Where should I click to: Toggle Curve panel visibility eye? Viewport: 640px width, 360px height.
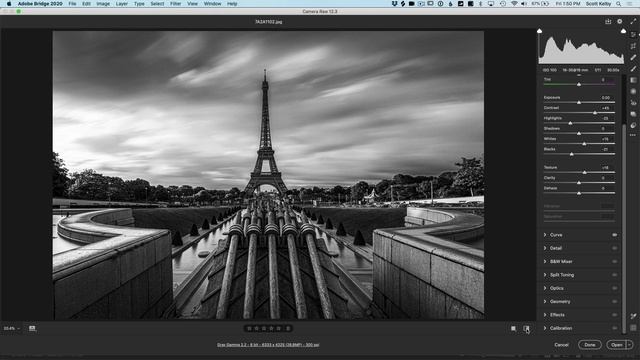coord(614,235)
